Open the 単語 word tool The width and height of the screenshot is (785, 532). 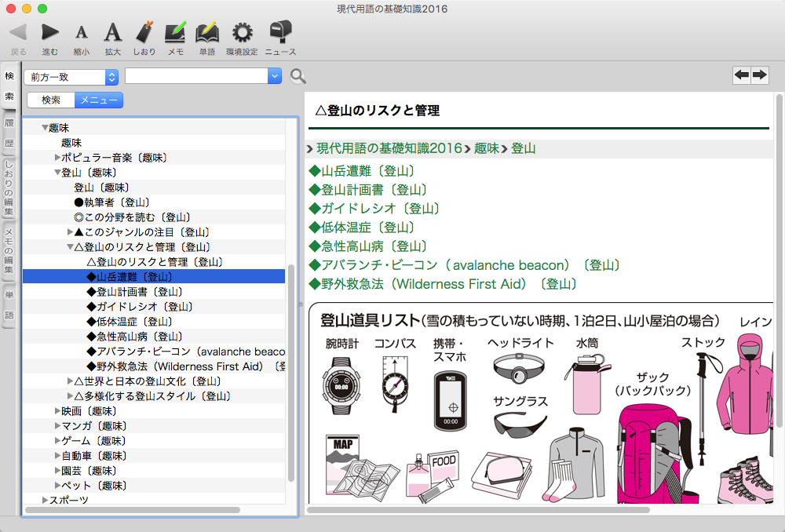pyautogui.click(x=206, y=32)
